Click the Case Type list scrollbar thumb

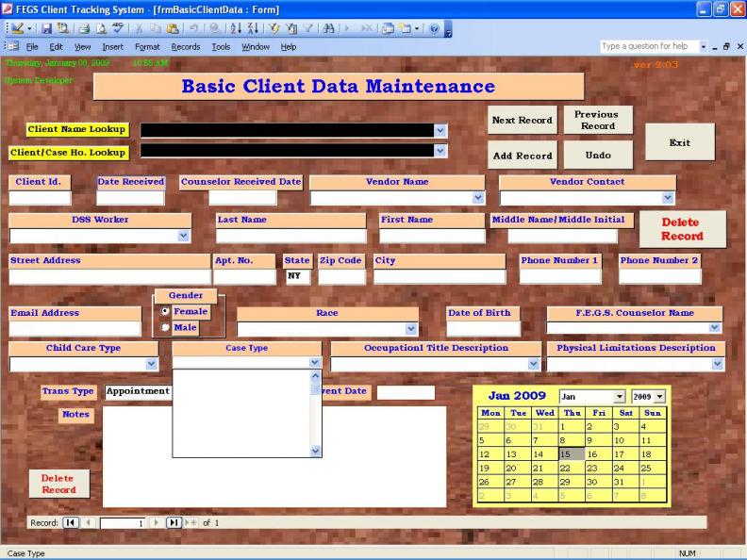point(315,387)
